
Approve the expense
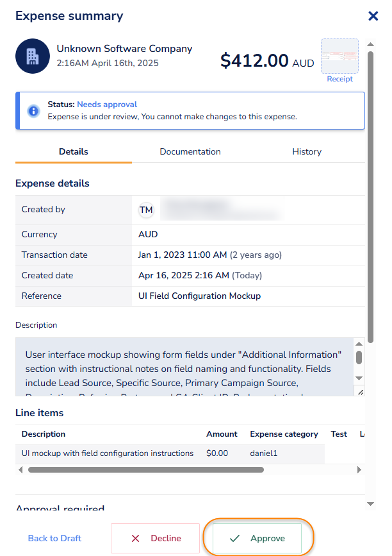coord(257,538)
